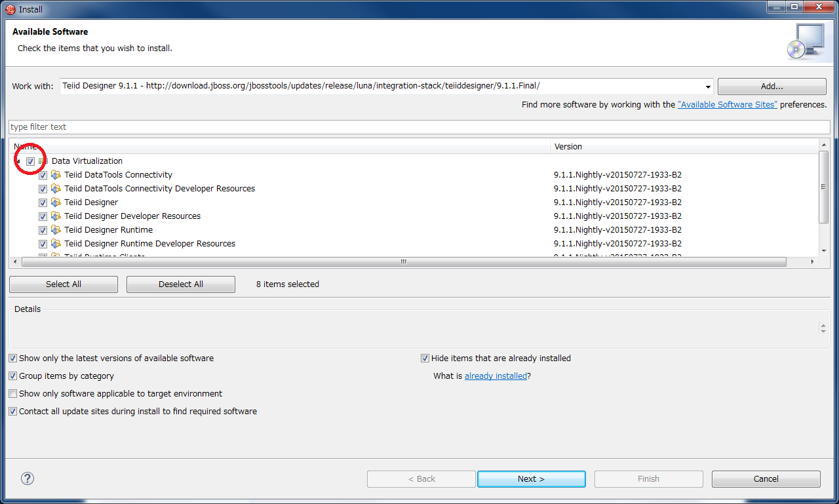Disable Show only the latest versions option
The image size is (839, 504).
tap(13, 359)
